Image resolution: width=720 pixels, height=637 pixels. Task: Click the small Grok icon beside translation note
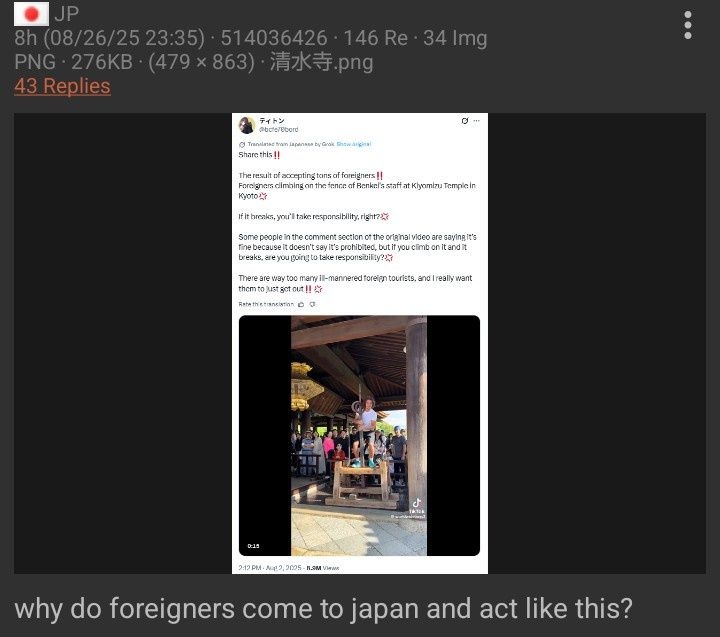[242, 144]
